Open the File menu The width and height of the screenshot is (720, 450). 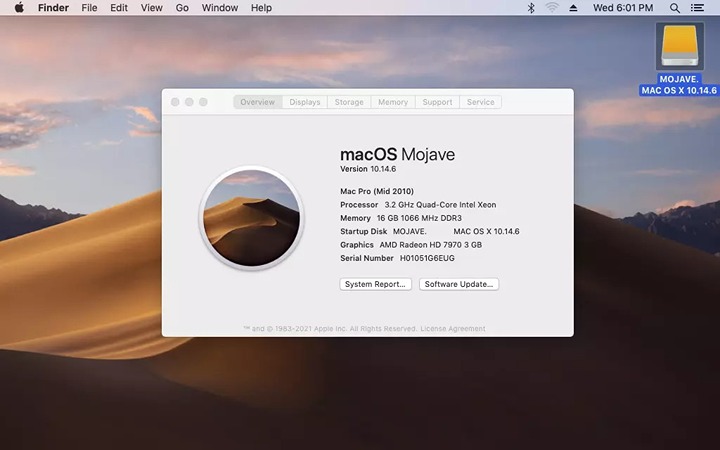[x=89, y=8]
